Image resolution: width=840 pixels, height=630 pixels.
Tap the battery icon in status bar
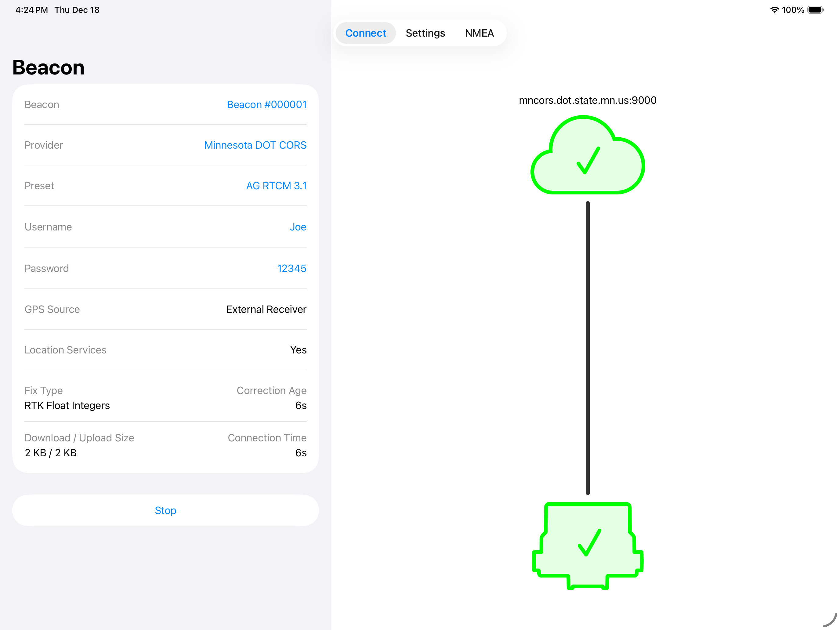pos(815,10)
